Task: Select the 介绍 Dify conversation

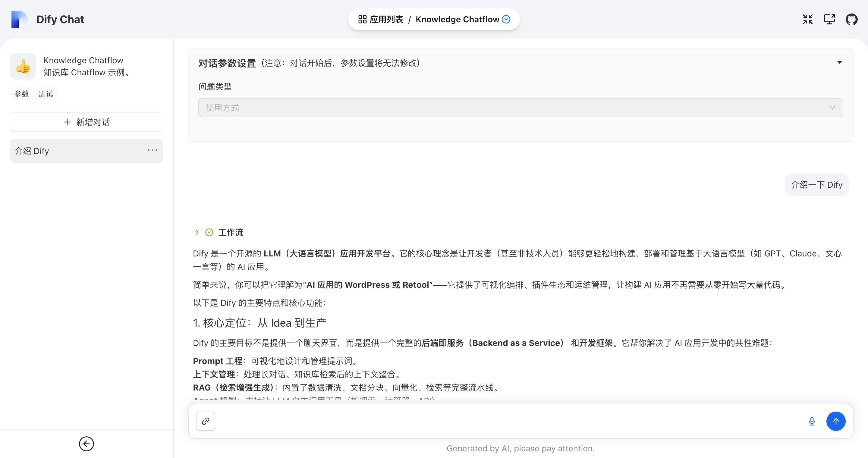Action: coord(86,151)
